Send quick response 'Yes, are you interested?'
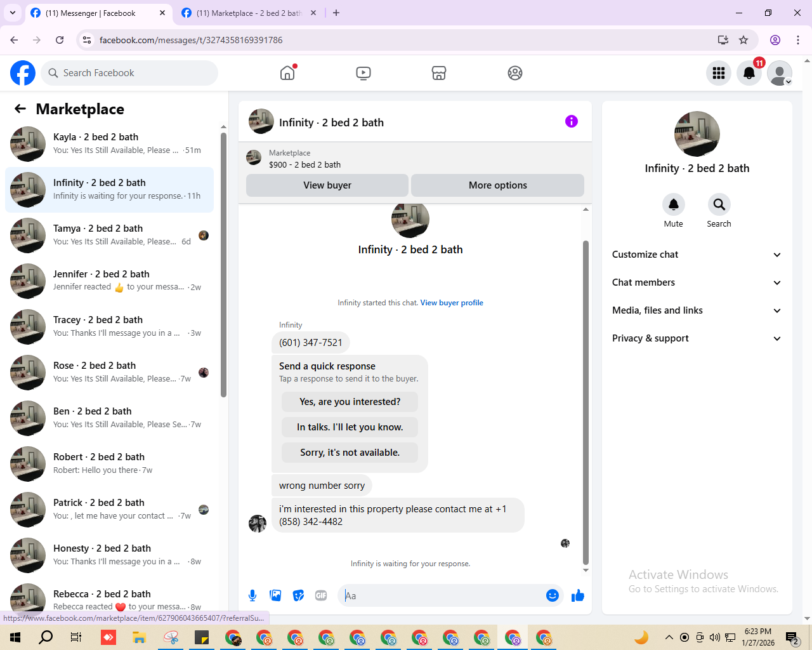The width and height of the screenshot is (812, 650). (350, 402)
